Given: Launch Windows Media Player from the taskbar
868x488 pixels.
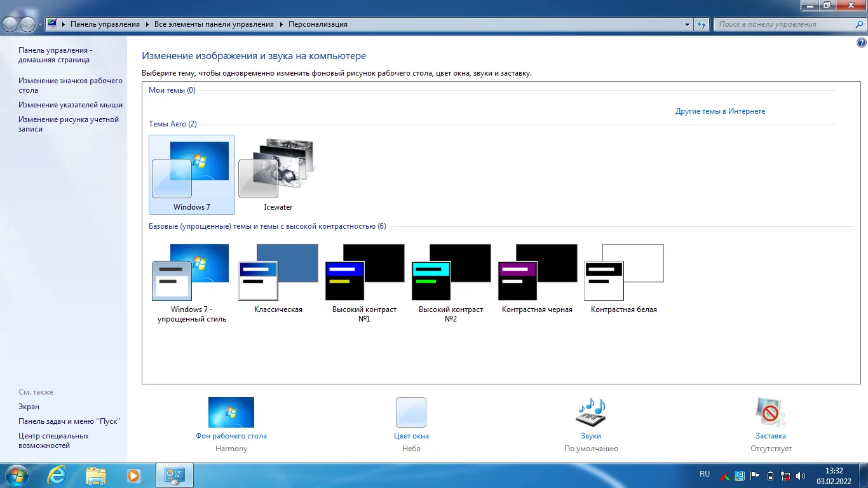Looking at the screenshot, I should [x=133, y=475].
